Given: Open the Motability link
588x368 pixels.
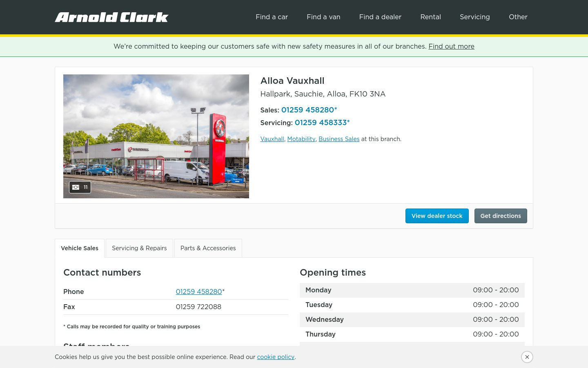Looking at the screenshot, I should click(x=301, y=139).
